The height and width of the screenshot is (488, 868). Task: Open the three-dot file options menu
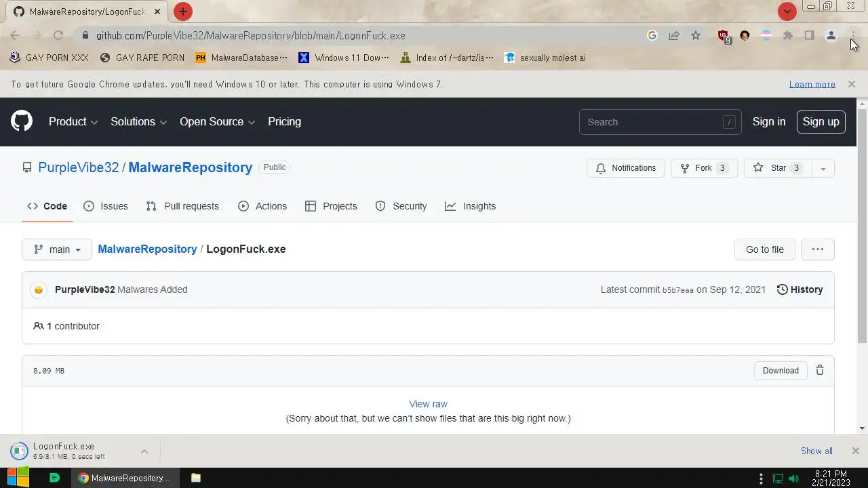tap(818, 249)
